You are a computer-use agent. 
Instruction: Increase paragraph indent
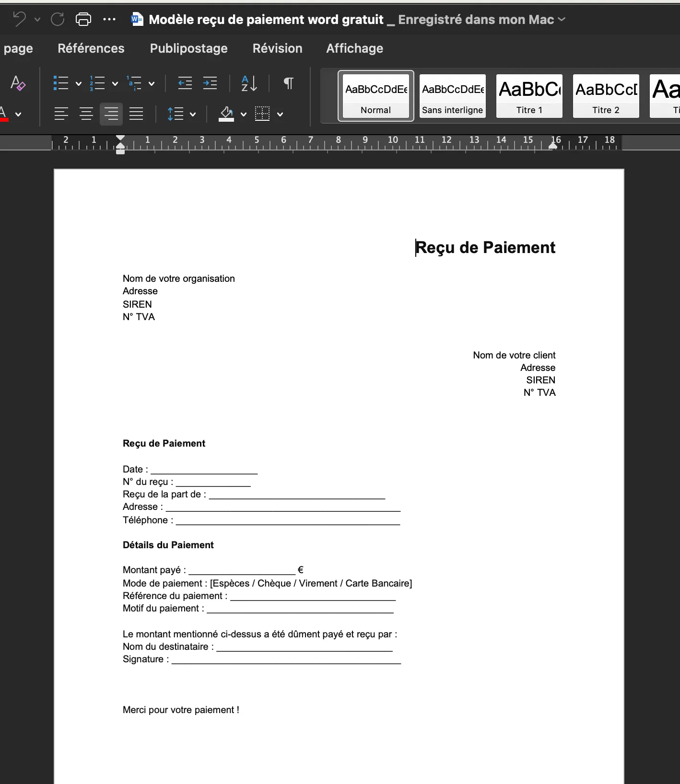point(210,83)
